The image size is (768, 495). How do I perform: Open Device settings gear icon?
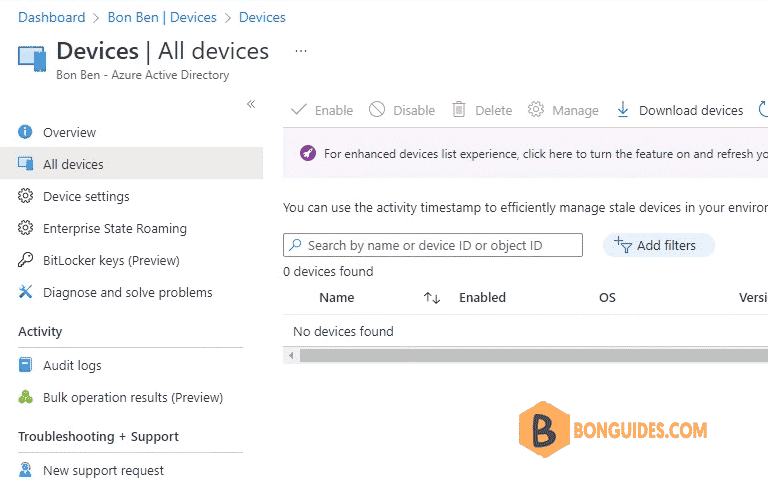(25, 196)
